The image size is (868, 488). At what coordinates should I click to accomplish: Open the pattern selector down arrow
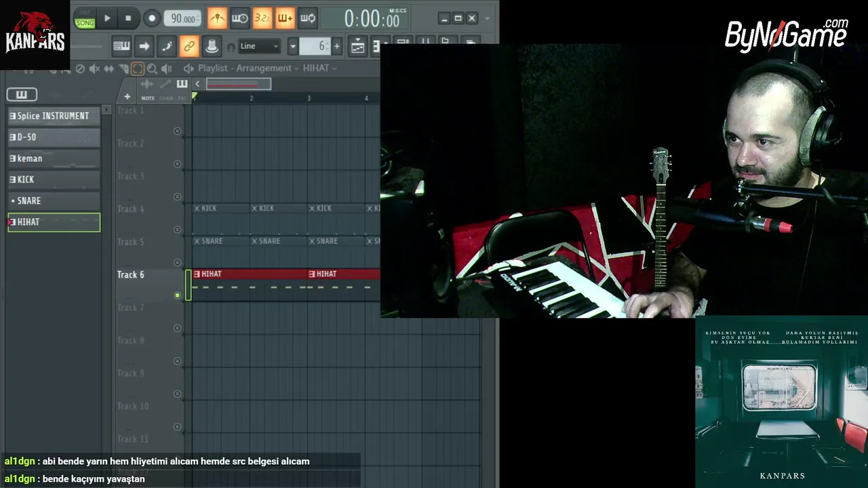click(x=293, y=46)
